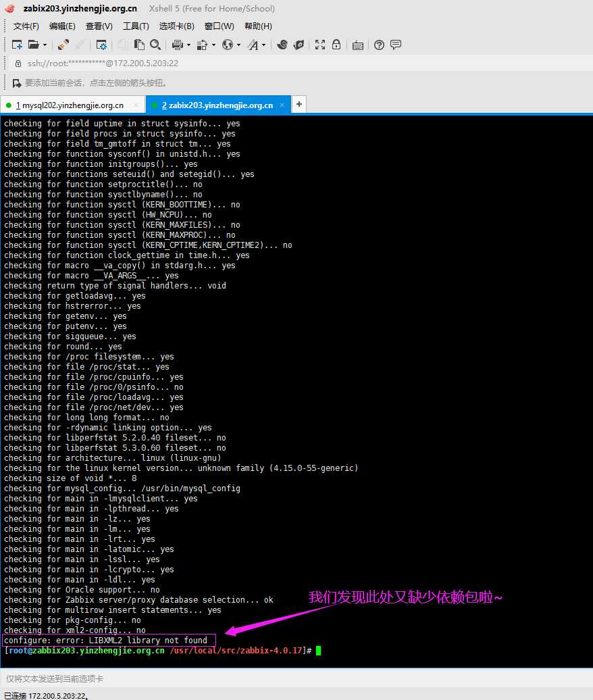Click the add current session arrow icon

pos(17,83)
